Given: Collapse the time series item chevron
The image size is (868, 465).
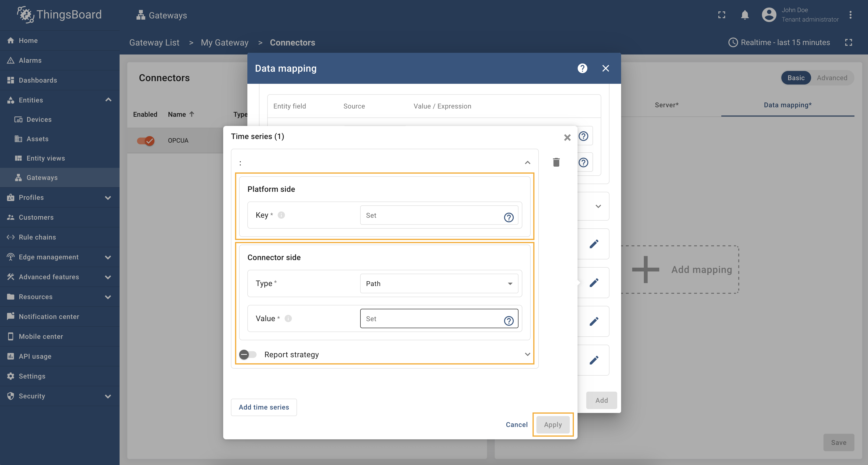Looking at the screenshot, I should click(x=527, y=163).
